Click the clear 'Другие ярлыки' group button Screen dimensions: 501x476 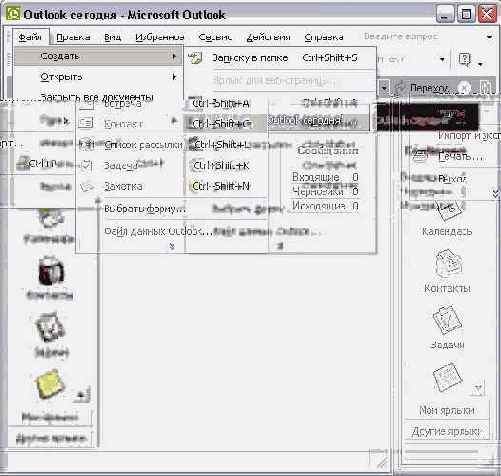(447, 431)
